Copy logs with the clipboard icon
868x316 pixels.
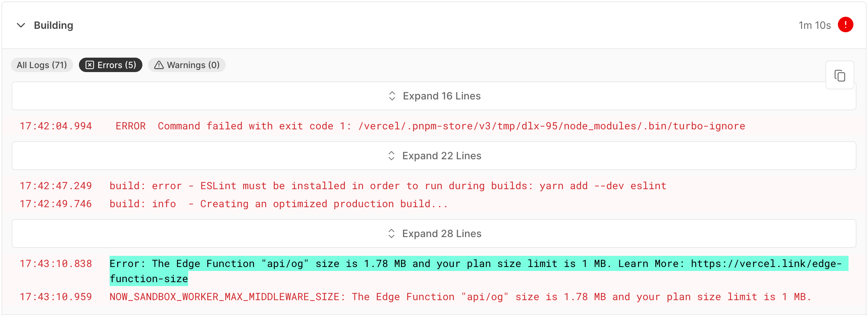point(840,75)
